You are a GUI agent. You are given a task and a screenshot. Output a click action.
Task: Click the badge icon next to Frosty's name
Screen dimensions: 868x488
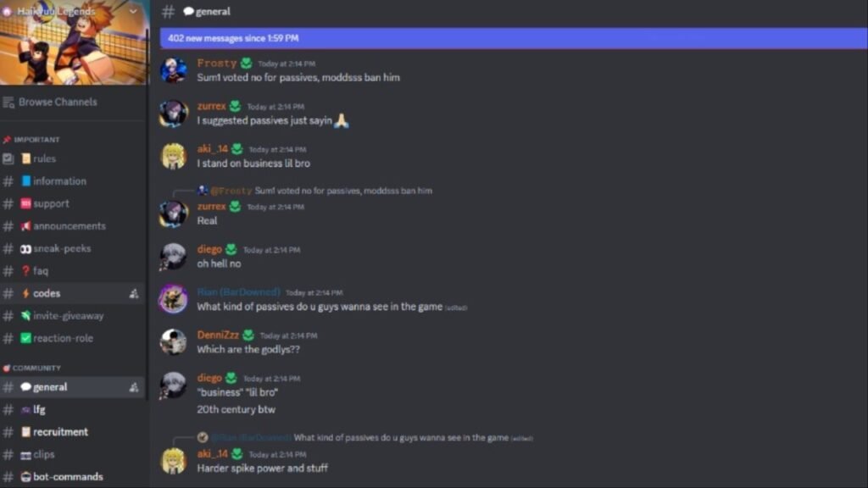tap(247, 64)
